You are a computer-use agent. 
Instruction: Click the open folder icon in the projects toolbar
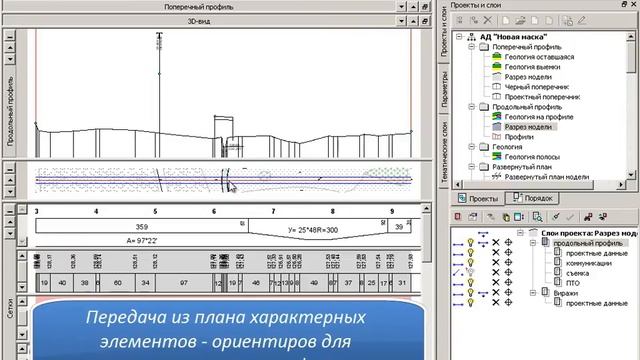click(520, 20)
